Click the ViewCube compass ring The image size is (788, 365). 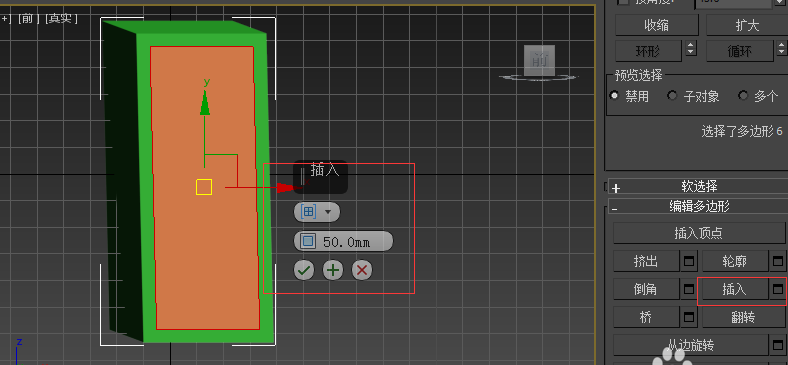tap(539, 78)
